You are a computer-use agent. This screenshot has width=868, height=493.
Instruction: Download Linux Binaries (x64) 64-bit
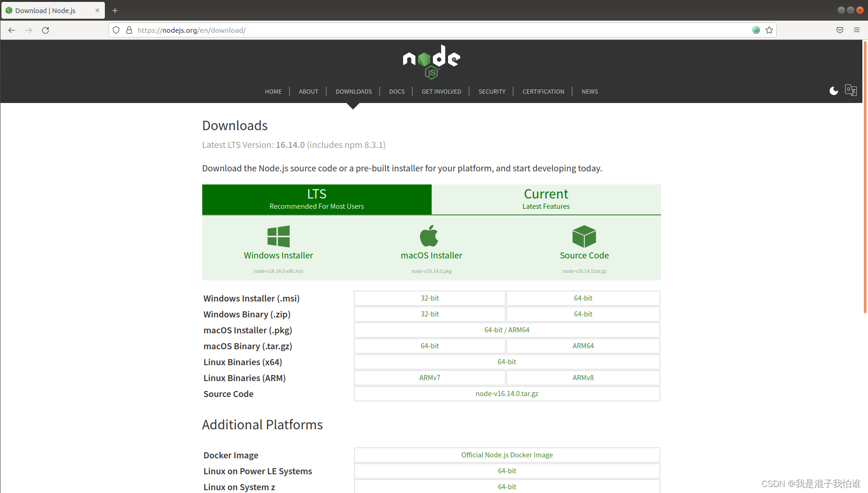(507, 362)
